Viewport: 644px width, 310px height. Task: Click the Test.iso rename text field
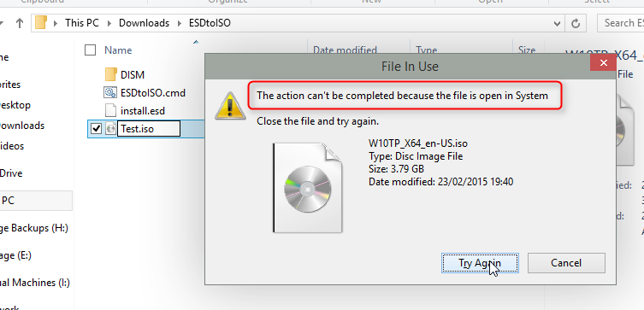149,129
